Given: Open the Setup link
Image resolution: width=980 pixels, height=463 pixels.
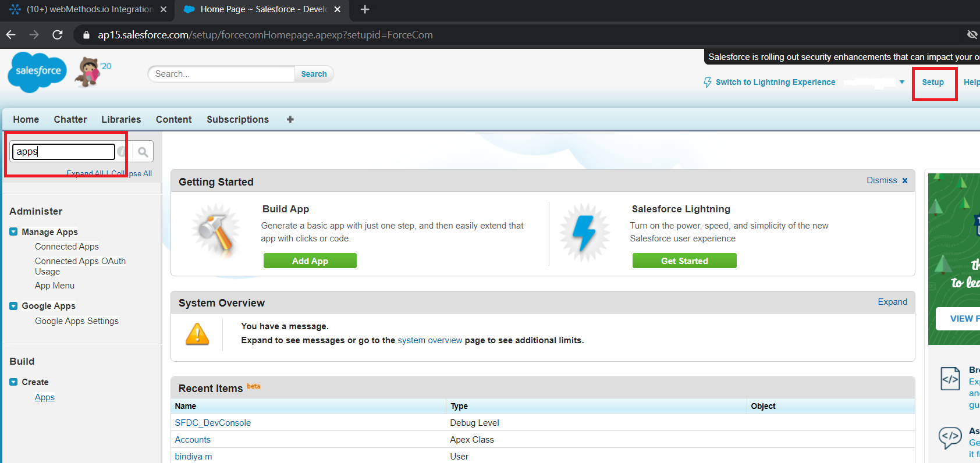Looking at the screenshot, I should (x=933, y=82).
